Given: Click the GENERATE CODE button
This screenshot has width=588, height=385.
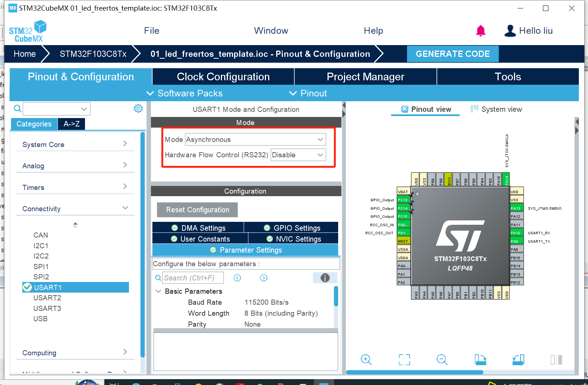Looking at the screenshot, I should (452, 54).
